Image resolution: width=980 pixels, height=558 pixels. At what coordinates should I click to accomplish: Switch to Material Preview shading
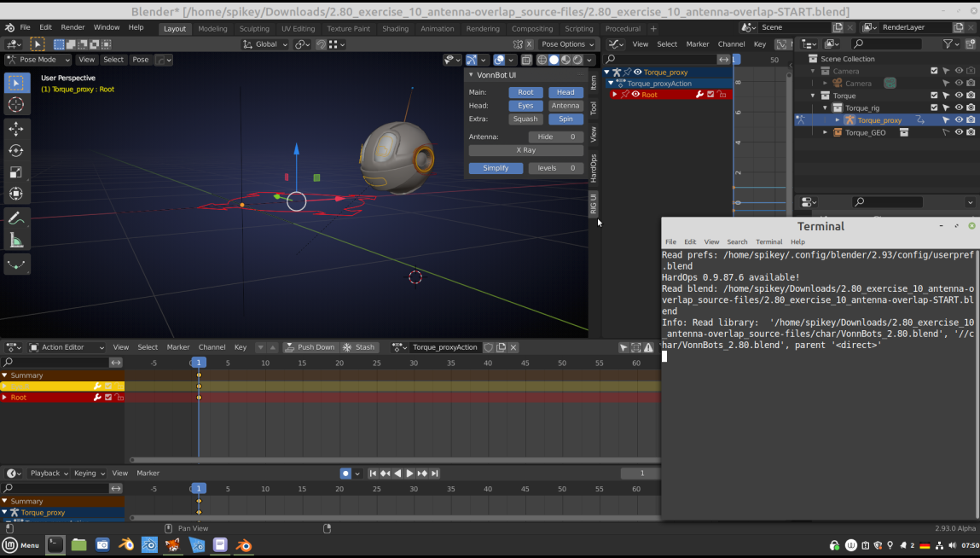pos(565,60)
